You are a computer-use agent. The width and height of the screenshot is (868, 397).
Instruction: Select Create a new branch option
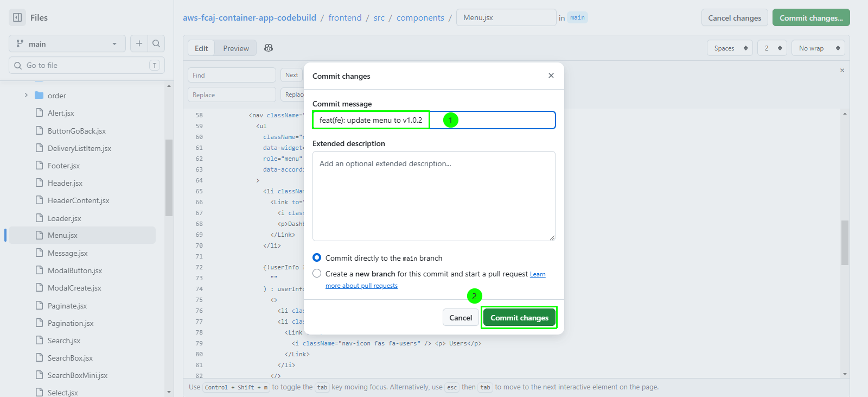click(317, 273)
